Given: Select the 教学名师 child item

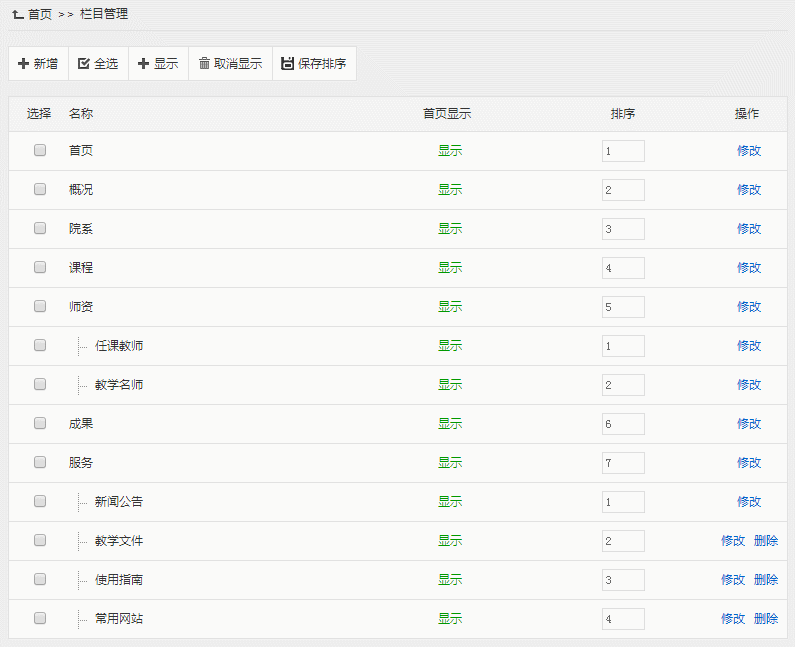Looking at the screenshot, I should coord(119,385).
